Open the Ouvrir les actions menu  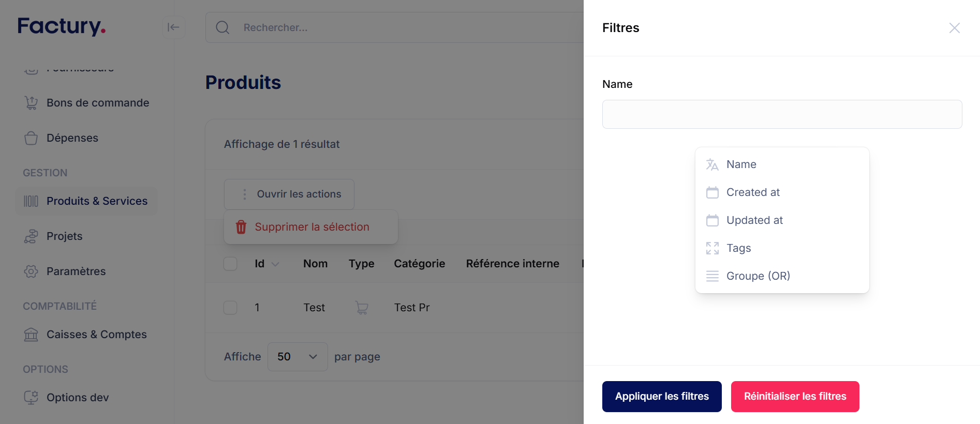click(289, 194)
